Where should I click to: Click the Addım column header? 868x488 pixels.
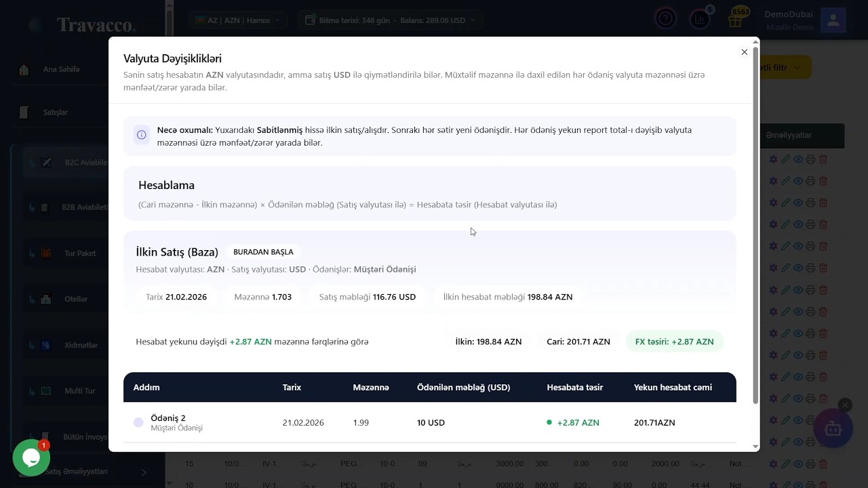point(146,387)
